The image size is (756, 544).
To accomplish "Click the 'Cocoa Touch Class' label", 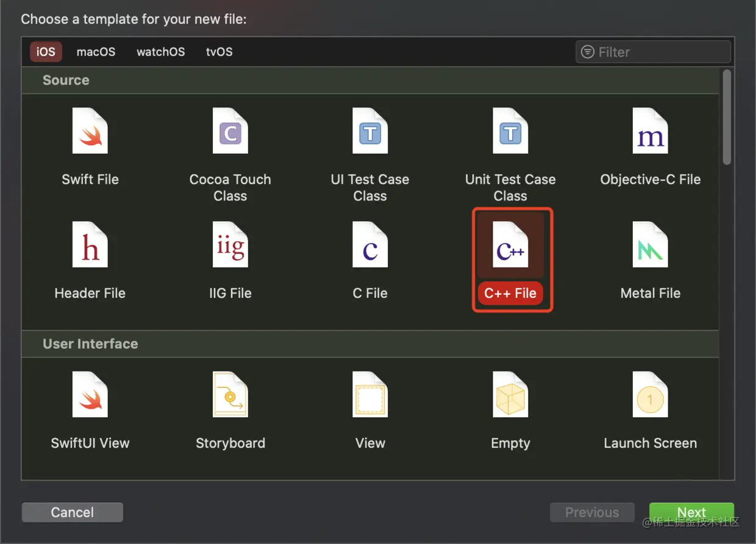I will point(230,188).
